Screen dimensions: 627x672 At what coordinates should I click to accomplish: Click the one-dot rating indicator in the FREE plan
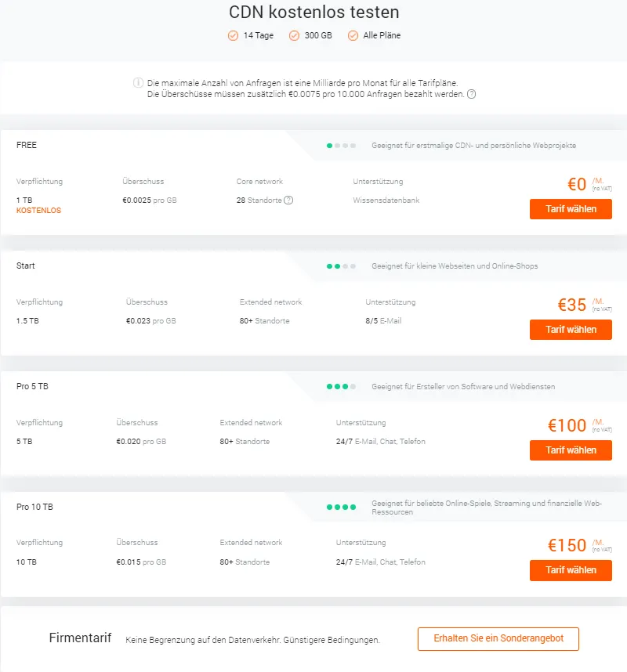tap(342, 146)
